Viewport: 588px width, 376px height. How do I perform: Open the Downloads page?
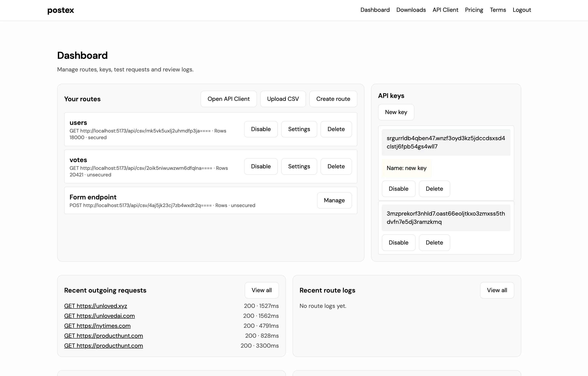[411, 10]
